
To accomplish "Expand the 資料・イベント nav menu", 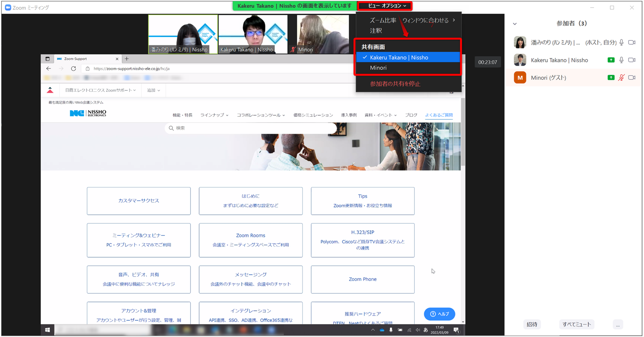I will pos(381,115).
